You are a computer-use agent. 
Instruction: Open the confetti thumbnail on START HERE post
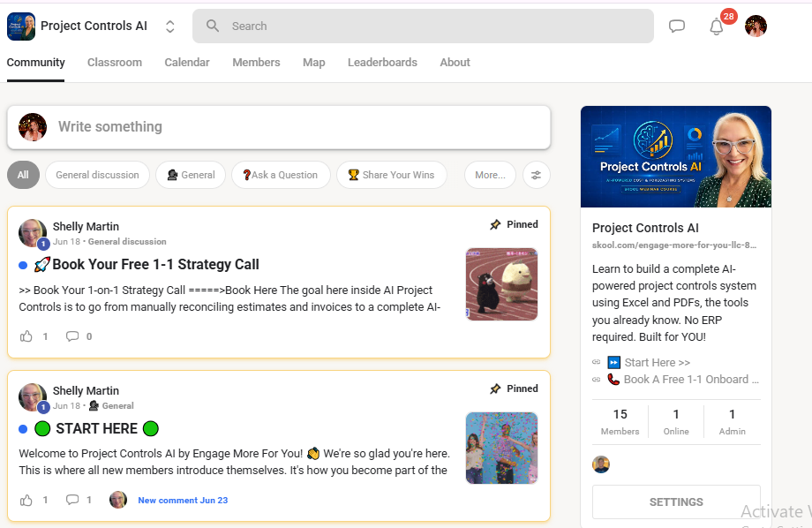point(501,449)
